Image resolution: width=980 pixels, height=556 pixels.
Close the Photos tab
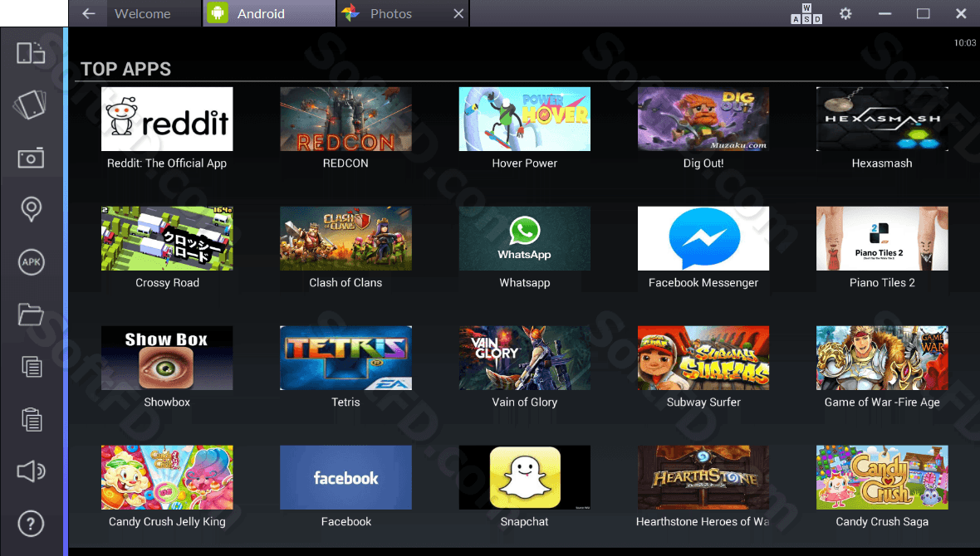(x=458, y=14)
